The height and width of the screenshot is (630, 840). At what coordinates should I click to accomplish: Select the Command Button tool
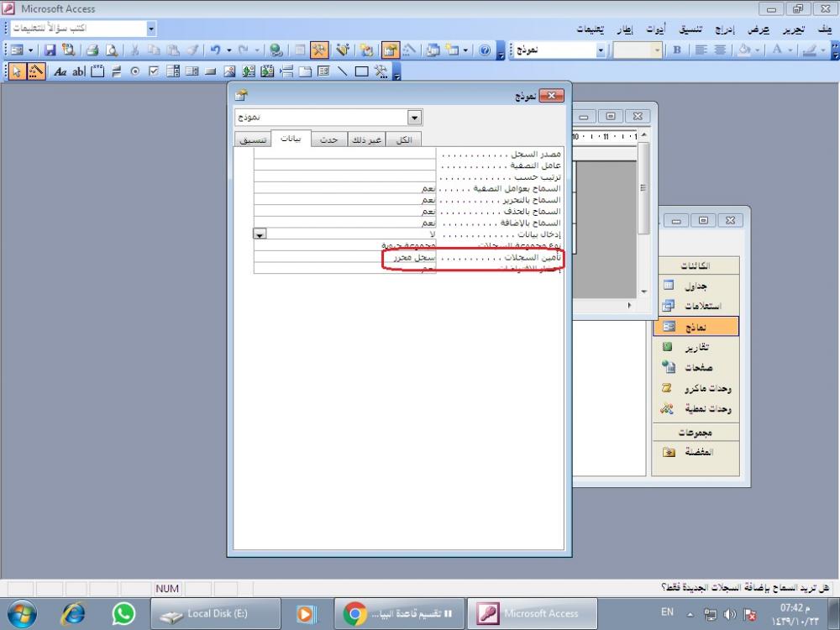(211, 71)
